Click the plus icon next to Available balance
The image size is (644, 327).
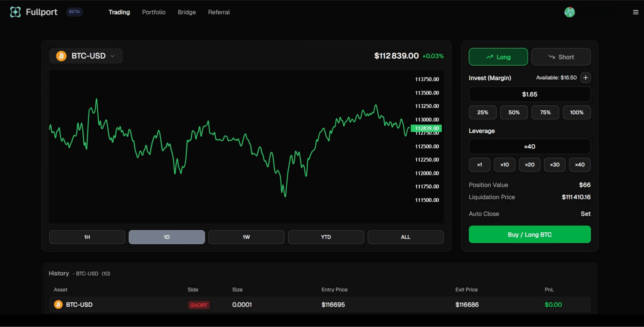tap(586, 77)
